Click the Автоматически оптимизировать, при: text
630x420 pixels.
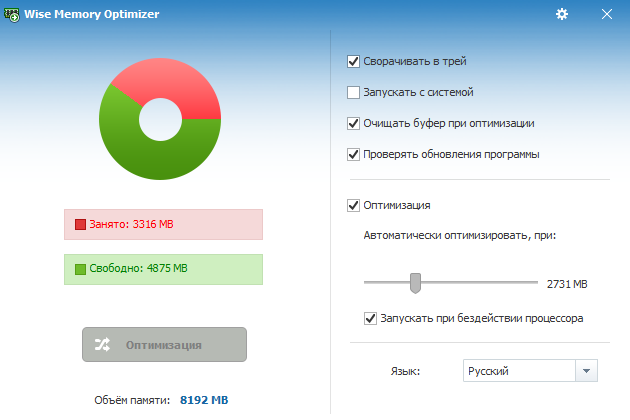click(x=460, y=236)
